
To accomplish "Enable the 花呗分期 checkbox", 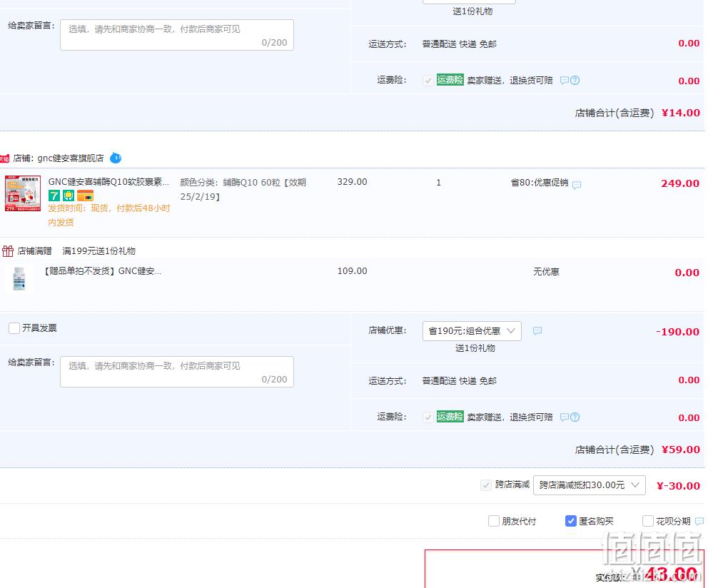I will click(648, 521).
